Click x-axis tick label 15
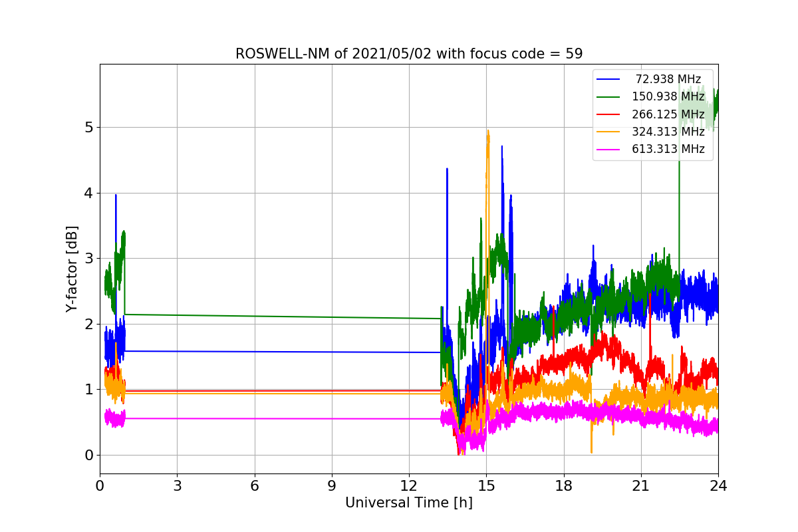This screenshot has width=798, height=532. tap(486, 485)
